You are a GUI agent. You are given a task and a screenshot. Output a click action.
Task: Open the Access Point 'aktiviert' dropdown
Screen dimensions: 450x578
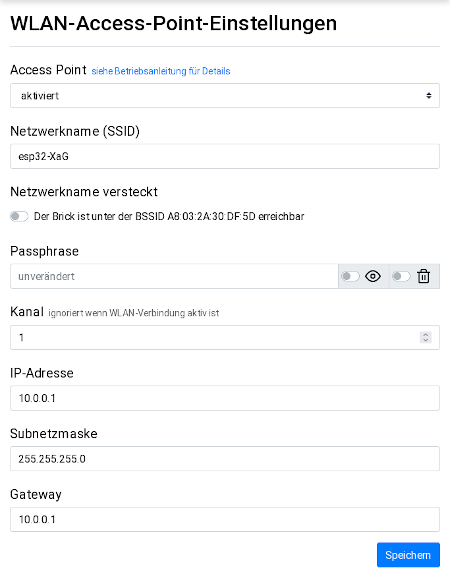click(225, 95)
